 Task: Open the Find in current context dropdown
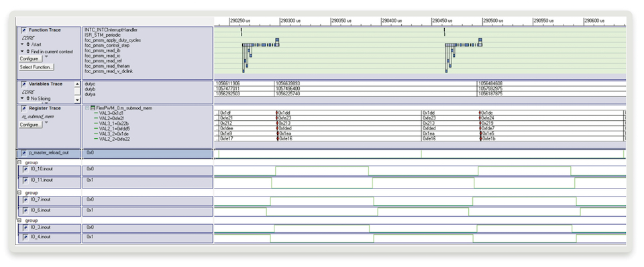[x=22, y=52]
